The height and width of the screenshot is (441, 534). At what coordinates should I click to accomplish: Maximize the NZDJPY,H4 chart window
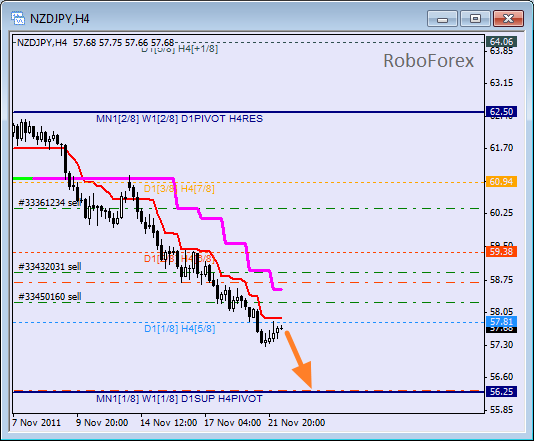pos(475,18)
